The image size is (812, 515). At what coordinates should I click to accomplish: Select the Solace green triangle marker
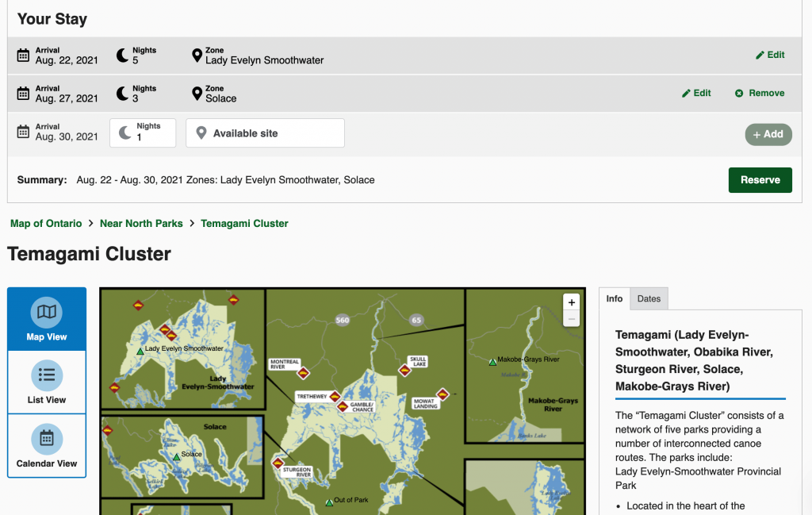pos(177,457)
